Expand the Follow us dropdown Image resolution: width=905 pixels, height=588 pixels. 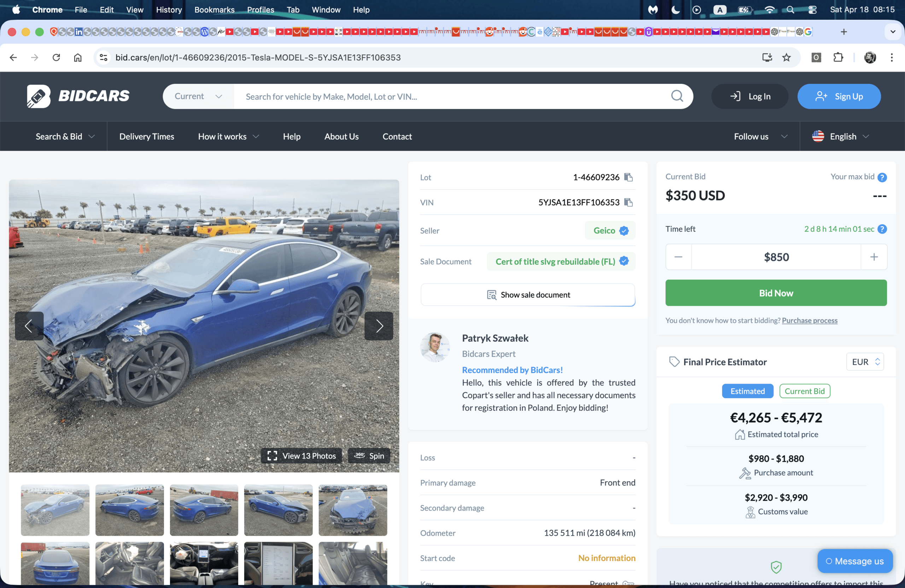click(760, 136)
